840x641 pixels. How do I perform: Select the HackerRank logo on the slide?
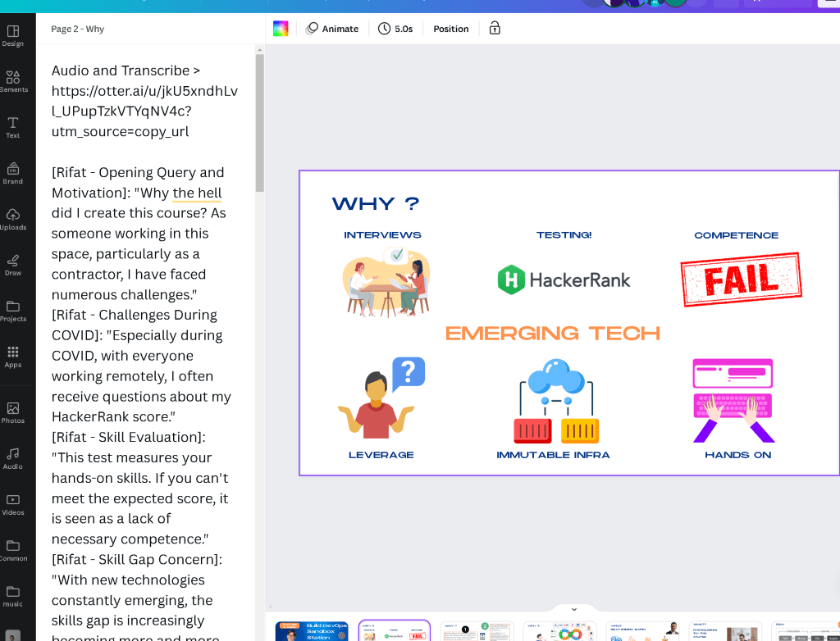(564, 280)
